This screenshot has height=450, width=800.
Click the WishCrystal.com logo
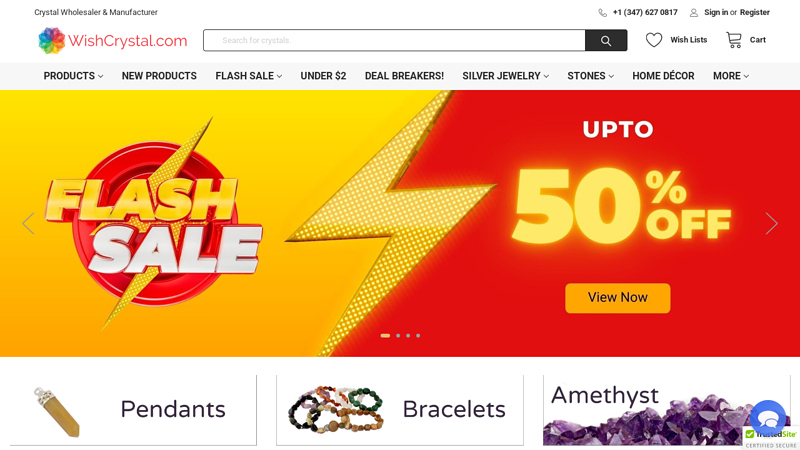tap(113, 40)
